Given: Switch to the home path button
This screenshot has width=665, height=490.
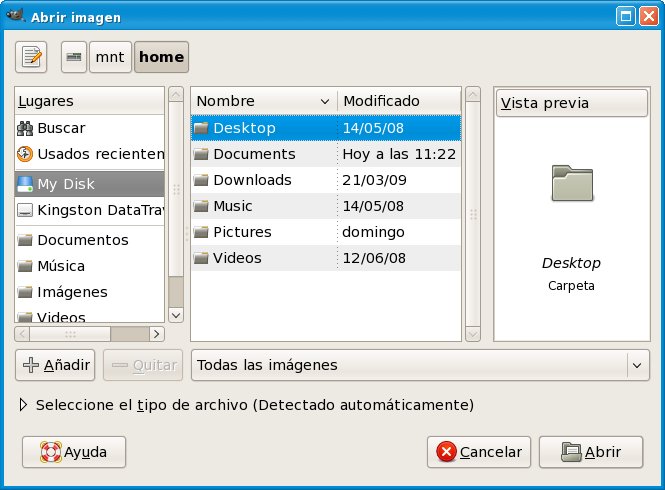Looking at the screenshot, I should [161, 57].
